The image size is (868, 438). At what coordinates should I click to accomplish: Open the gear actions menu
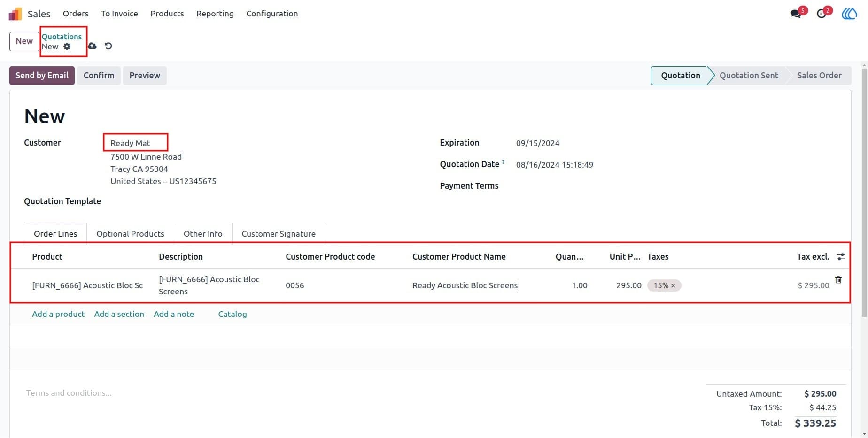pos(67,46)
